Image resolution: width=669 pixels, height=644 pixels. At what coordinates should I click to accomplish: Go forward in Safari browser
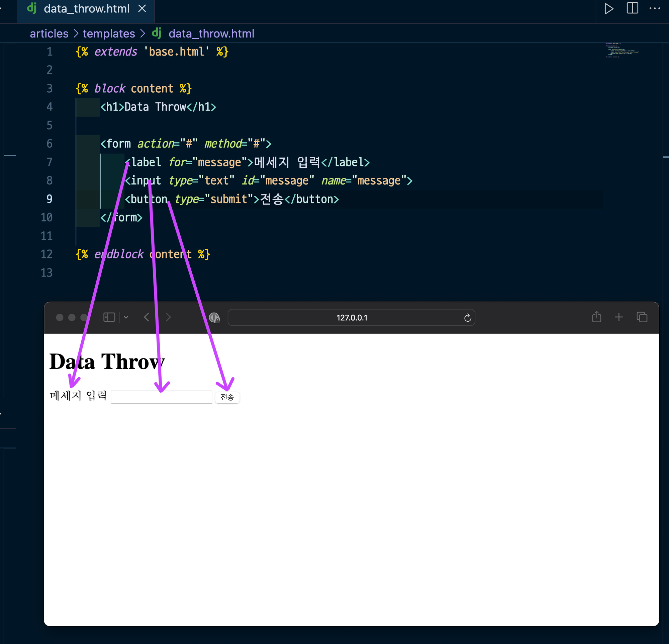click(168, 317)
